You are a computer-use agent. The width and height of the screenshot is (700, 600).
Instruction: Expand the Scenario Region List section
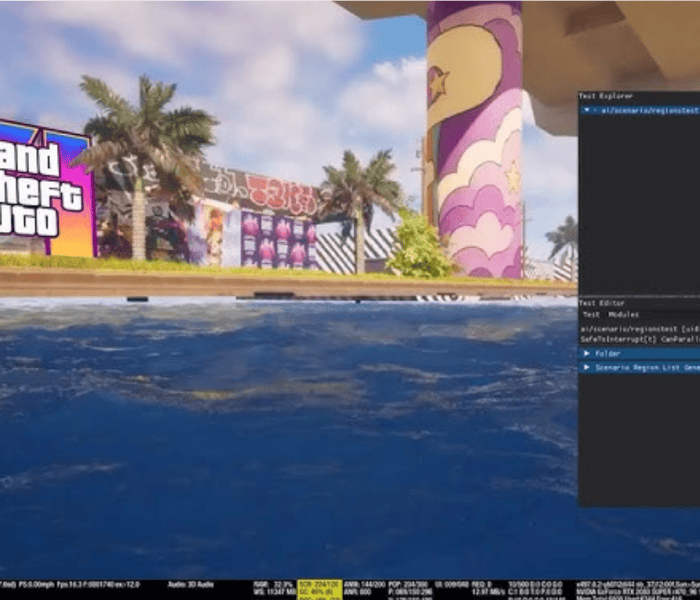(639, 367)
